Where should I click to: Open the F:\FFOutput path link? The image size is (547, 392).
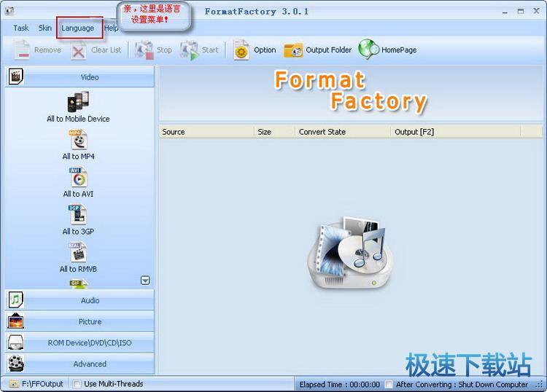coord(42,384)
